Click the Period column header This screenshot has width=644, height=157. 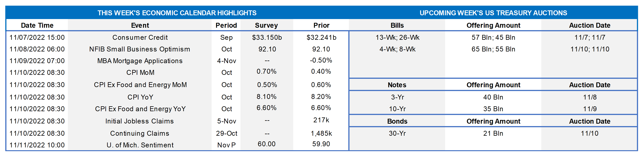(x=226, y=25)
